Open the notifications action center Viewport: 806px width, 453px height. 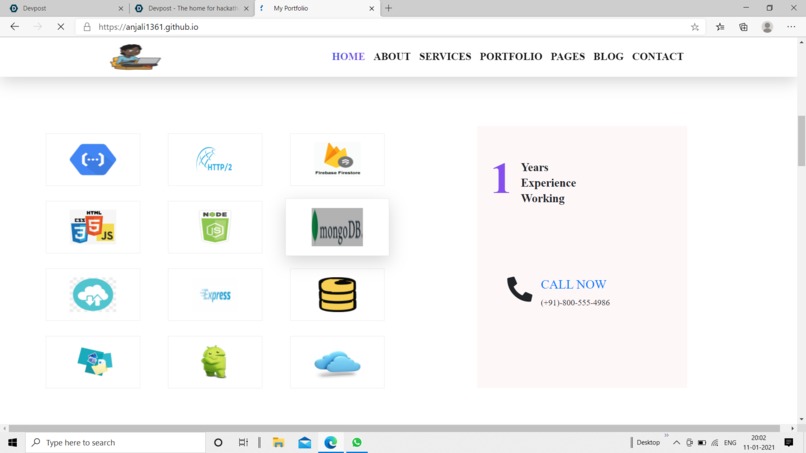[x=789, y=442]
